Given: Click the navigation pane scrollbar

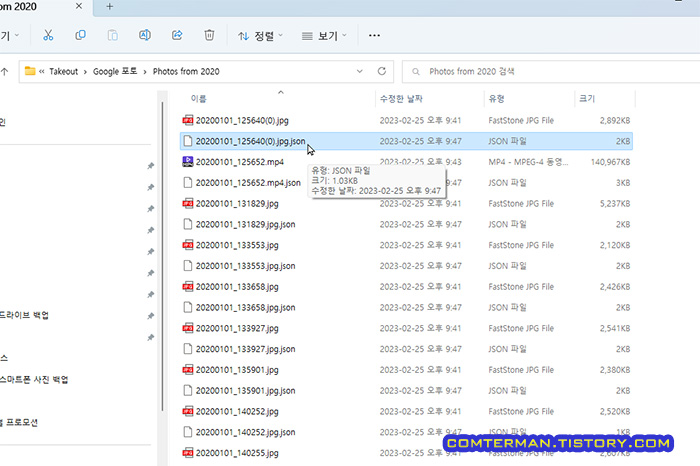Looking at the screenshot, I should click(x=162, y=257).
